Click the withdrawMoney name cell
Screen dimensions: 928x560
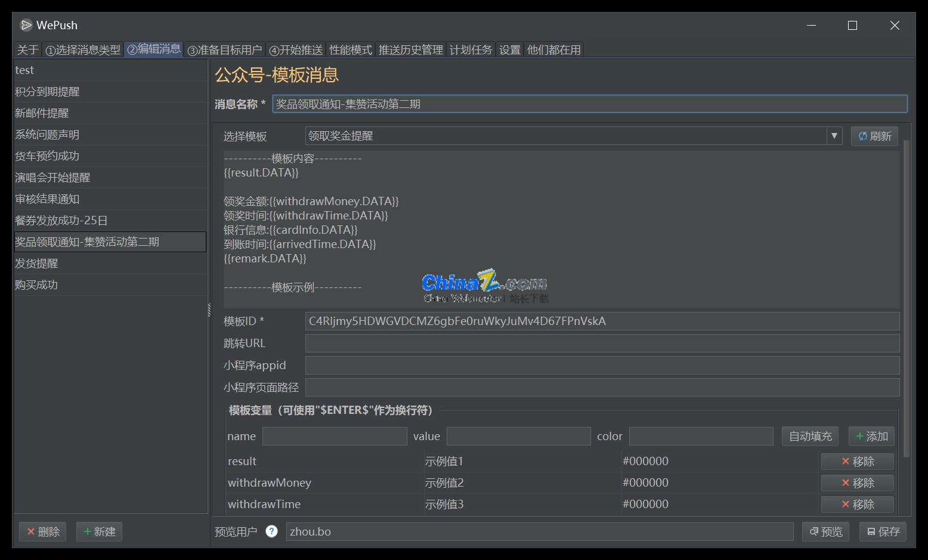coord(324,482)
